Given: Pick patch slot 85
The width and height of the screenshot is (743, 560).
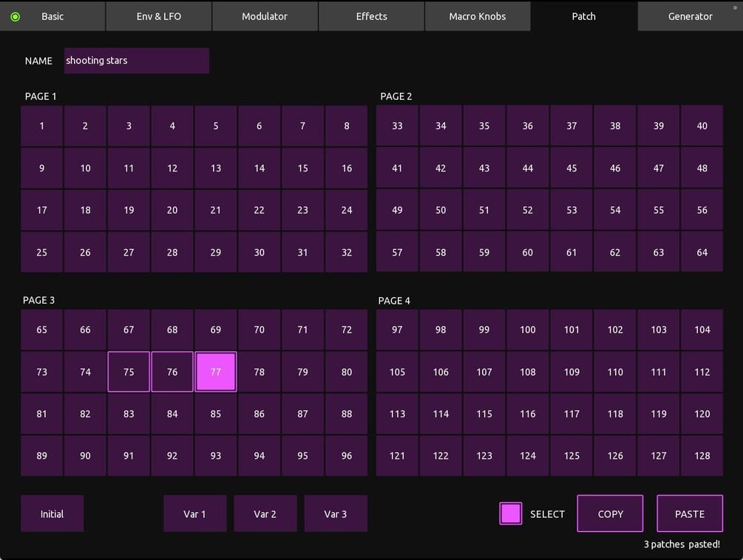Looking at the screenshot, I should click(x=216, y=414).
